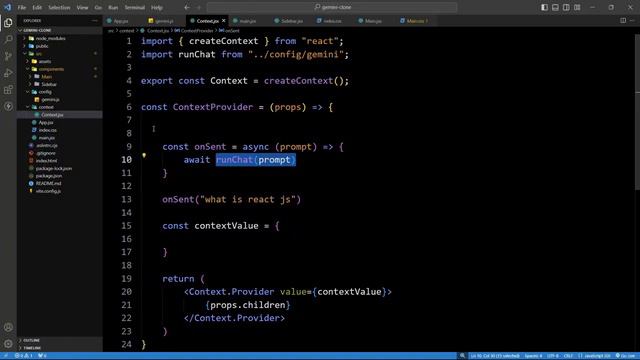Image resolution: width=640 pixels, height=360 pixels.
Task: Switch to the index.css tab
Action: (x=332, y=21)
